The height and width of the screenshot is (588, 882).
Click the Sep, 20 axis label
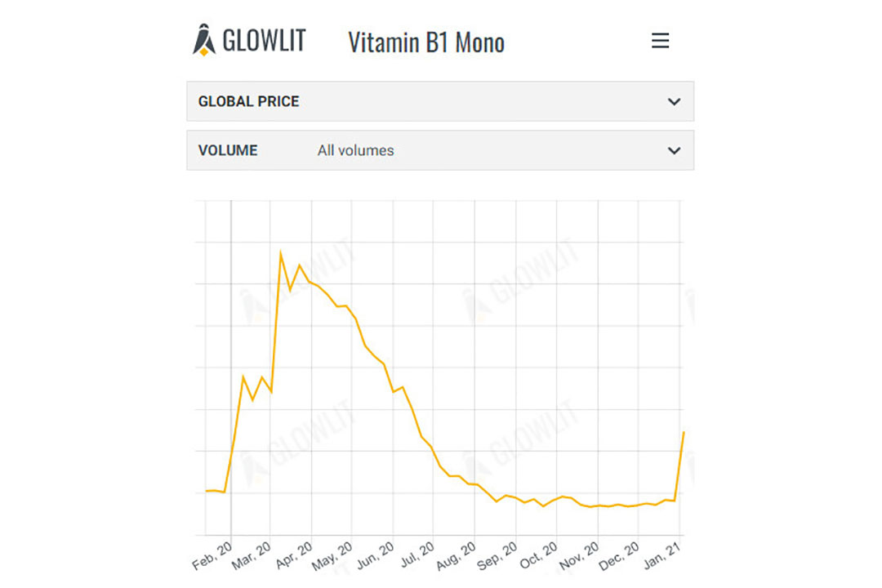pyautogui.click(x=497, y=556)
